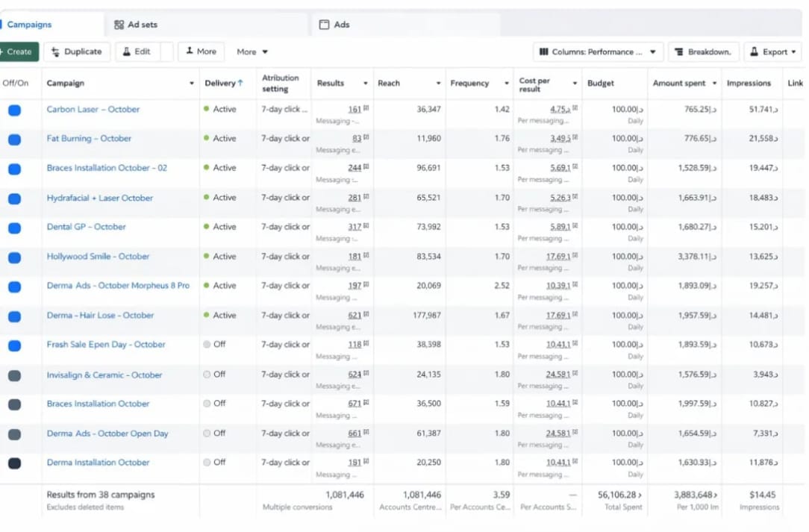Click the results info icon beside 624

(x=366, y=374)
